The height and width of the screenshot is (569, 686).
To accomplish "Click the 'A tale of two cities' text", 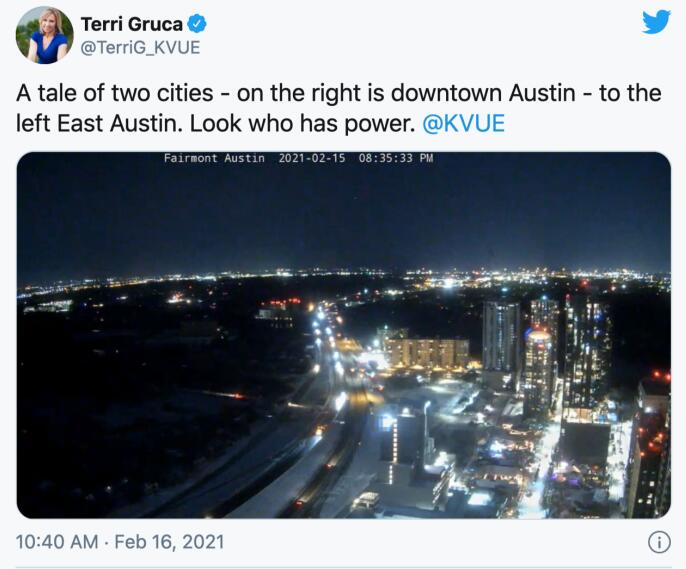I will pos(115,93).
